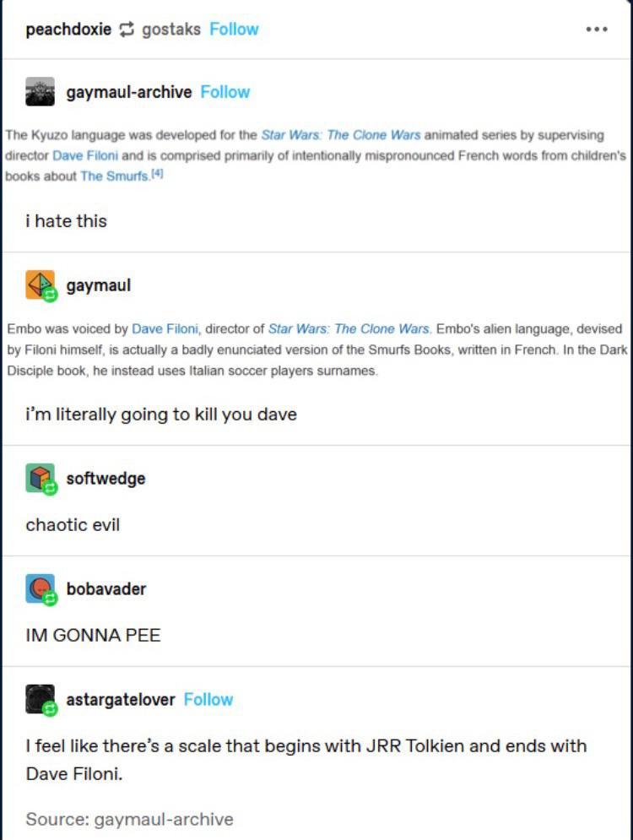The image size is (633, 840).
Task: Click the [4] citation footnote
Action: point(157,174)
